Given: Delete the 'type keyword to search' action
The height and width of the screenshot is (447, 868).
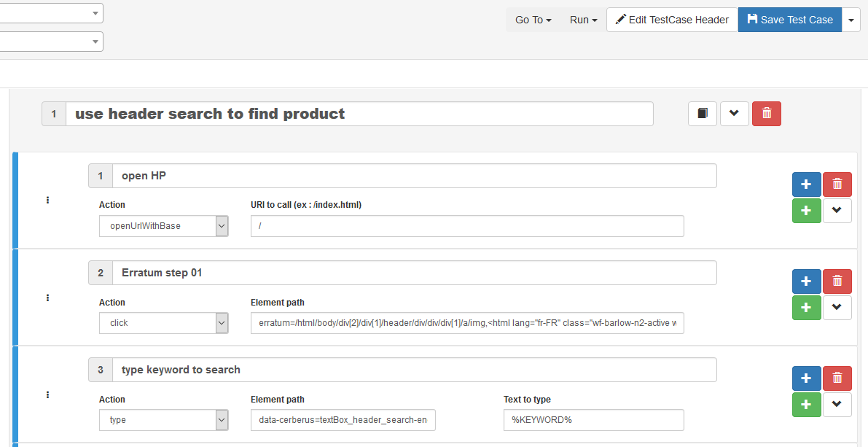Looking at the screenshot, I should coord(837,378).
